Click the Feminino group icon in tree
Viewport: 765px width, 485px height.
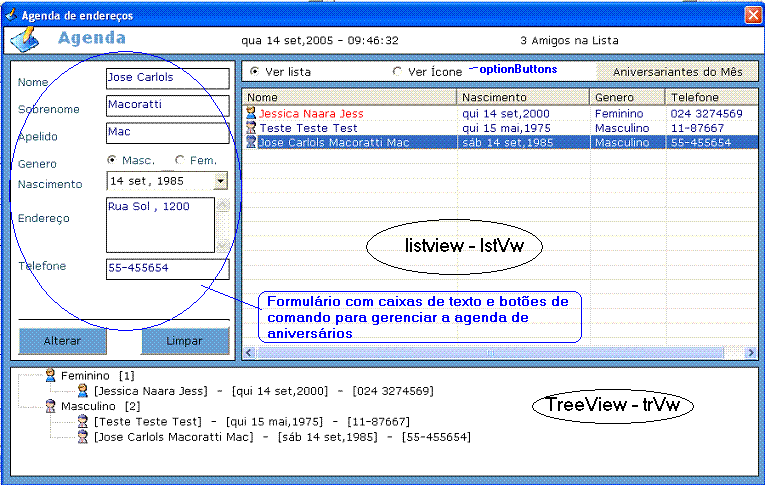pos(50,375)
